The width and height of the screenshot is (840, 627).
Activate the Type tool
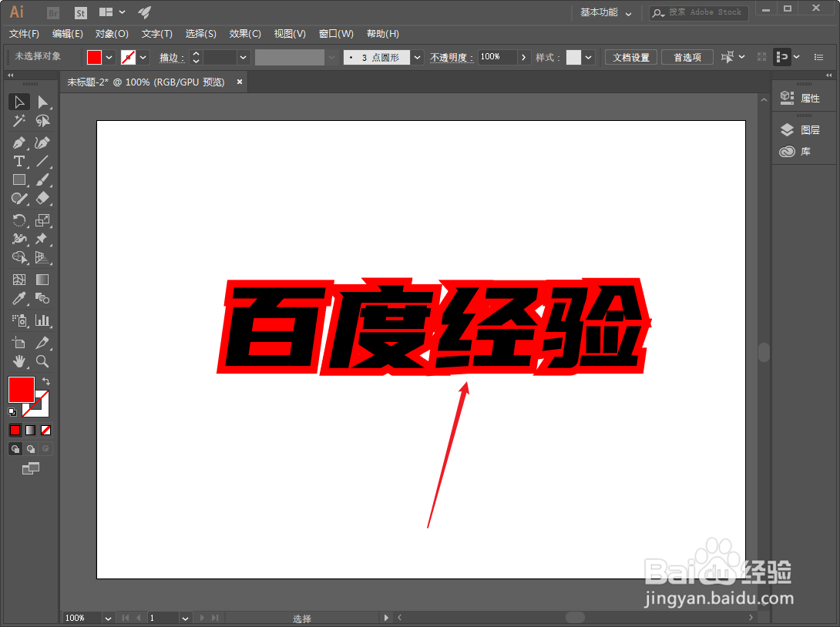point(18,161)
